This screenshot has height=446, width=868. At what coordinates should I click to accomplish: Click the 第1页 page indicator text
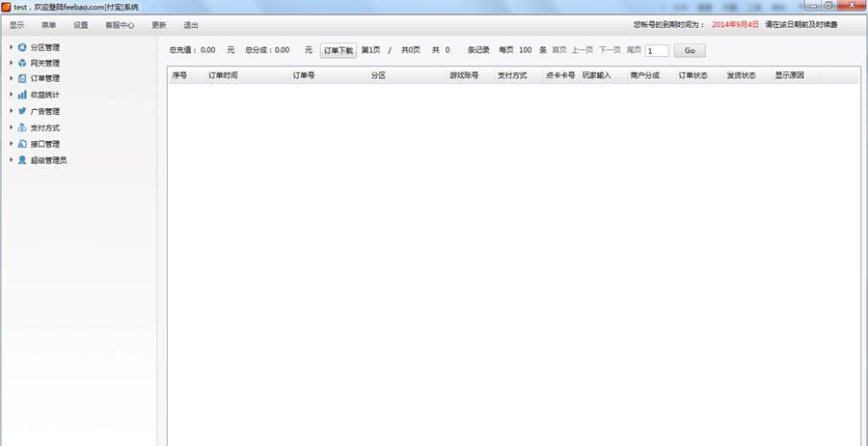click(371, 50)
